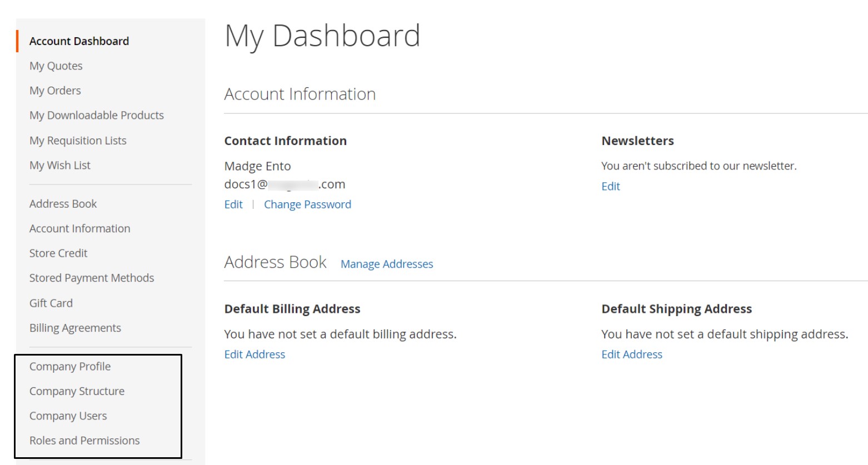The height and width of the screenshot is (465, 868).
Task: Click the Account Information section heading
Action: coord(300,94)
